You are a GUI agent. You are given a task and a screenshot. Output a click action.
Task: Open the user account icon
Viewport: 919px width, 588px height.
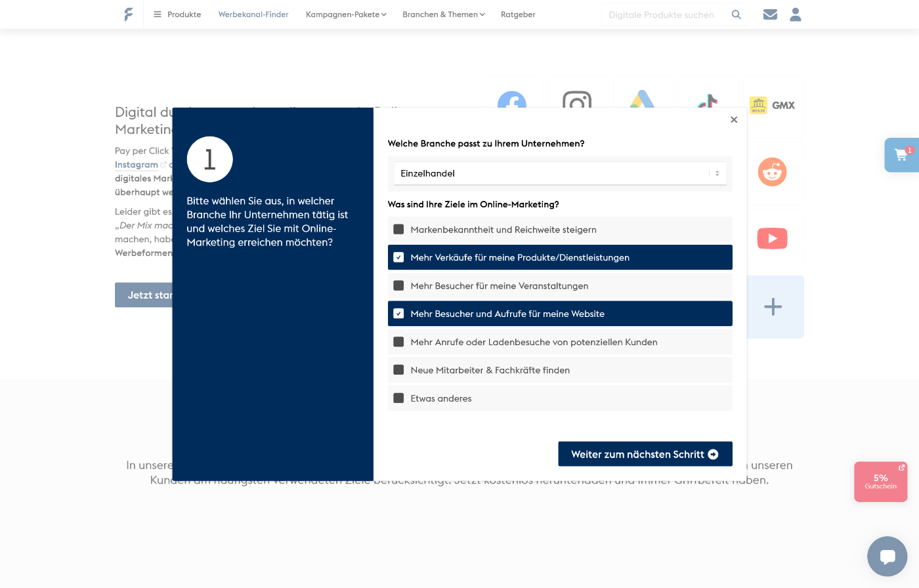795,14
